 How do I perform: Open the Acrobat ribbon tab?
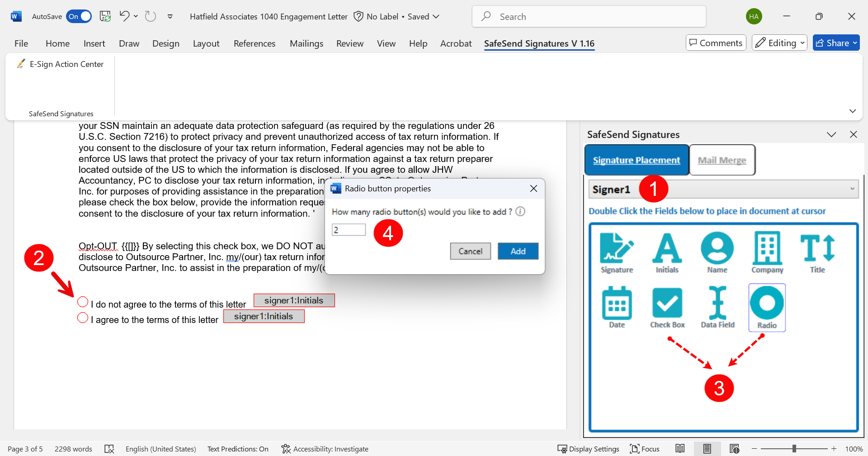(456, 43)
